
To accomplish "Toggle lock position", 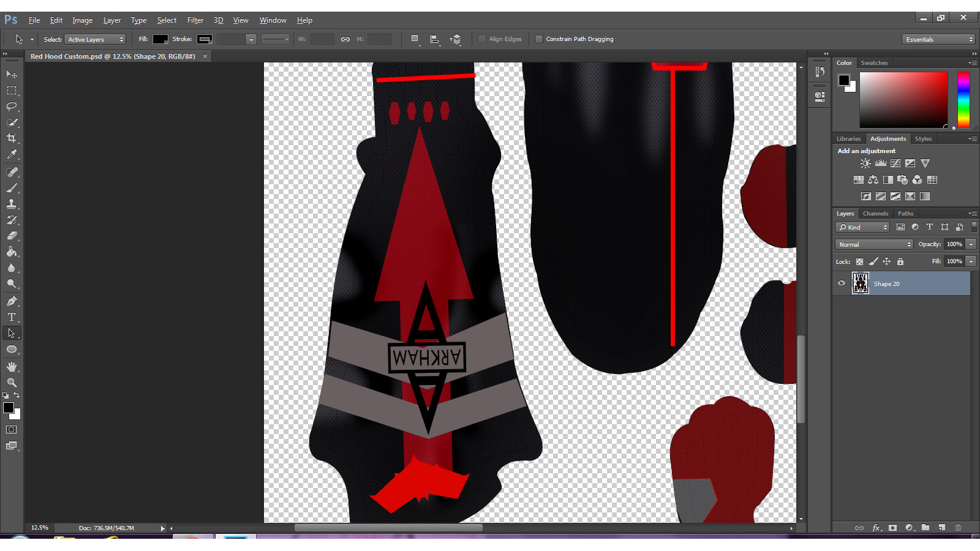I will point(886,261).
